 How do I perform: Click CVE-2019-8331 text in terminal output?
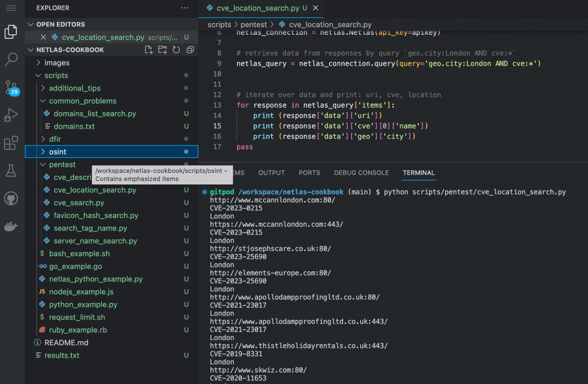pos(236,354)
